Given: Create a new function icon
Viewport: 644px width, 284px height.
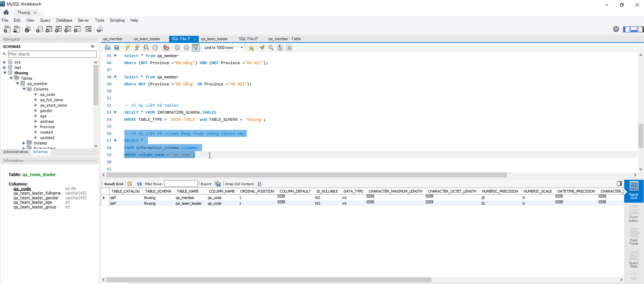Looking at the screenshot, I should point(77,29).
